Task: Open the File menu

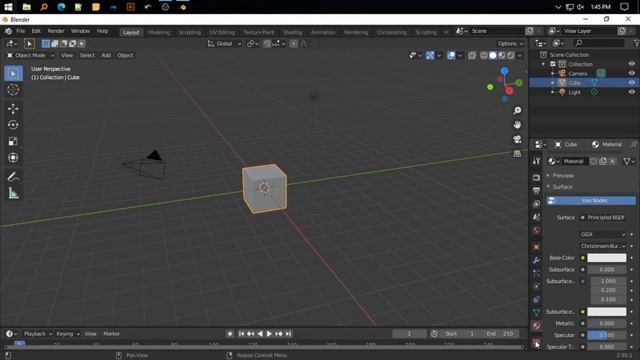Action: (20, 31)
